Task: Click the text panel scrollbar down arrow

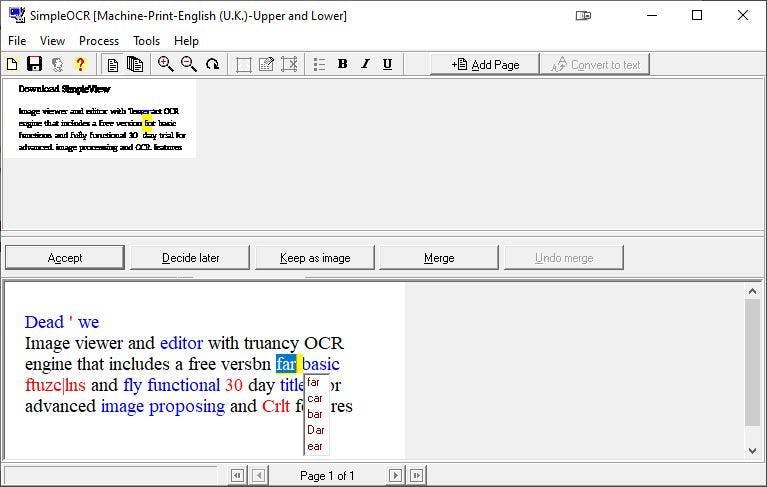Action: point(753,451)
